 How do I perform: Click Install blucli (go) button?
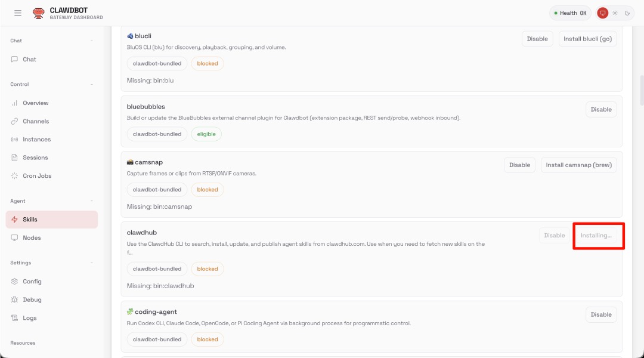(x=587, y=39)
